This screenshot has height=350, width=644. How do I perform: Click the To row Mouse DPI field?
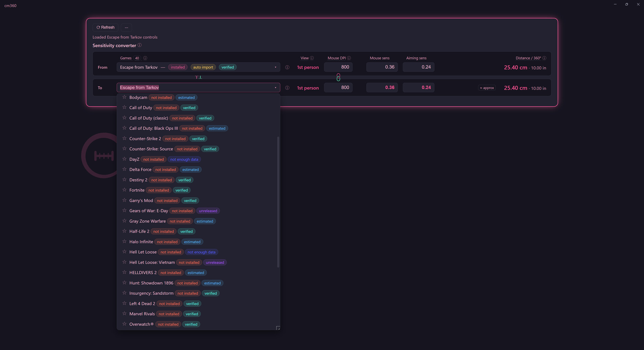pos(338,87)
